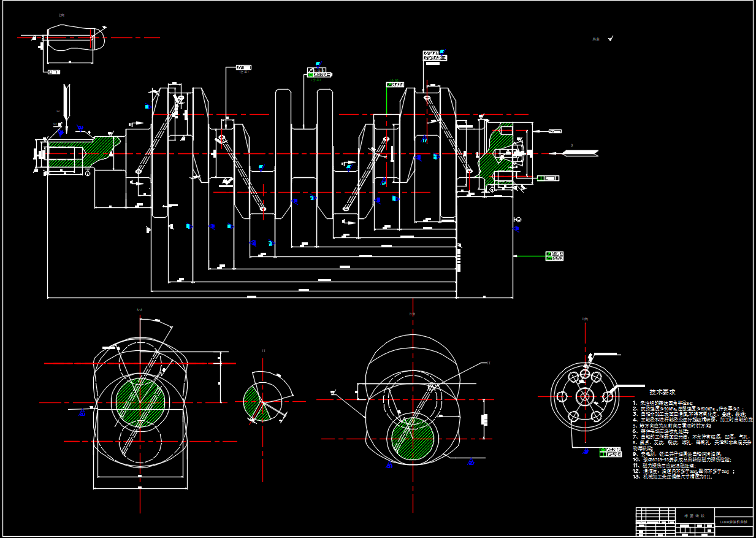Select the green hatched circle in section B-B

coord(413,439)
